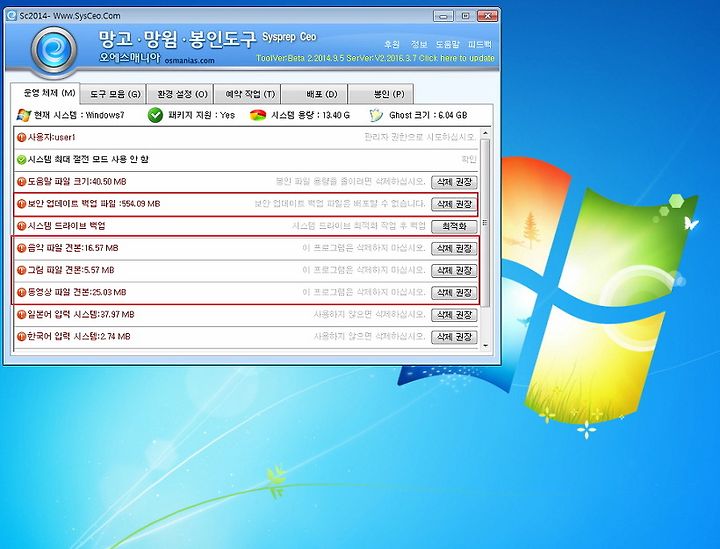Click the Sysprep Ceo round blue logo

[x=54, y=50]
